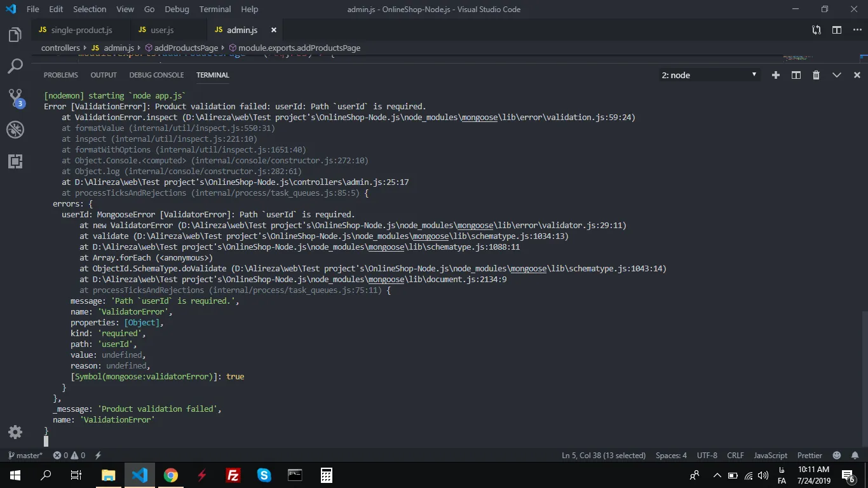Follow mongoose link on validator.js:29:11 line
Image resolution: width=868 pixels, height=488 pixels.
pyautogui.click(x=475, y=226)
